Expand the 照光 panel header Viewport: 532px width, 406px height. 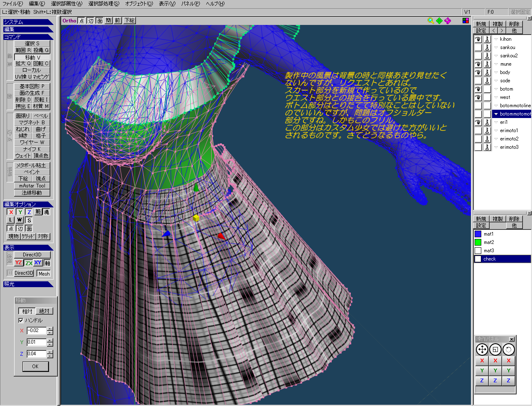tap(28, 284)
